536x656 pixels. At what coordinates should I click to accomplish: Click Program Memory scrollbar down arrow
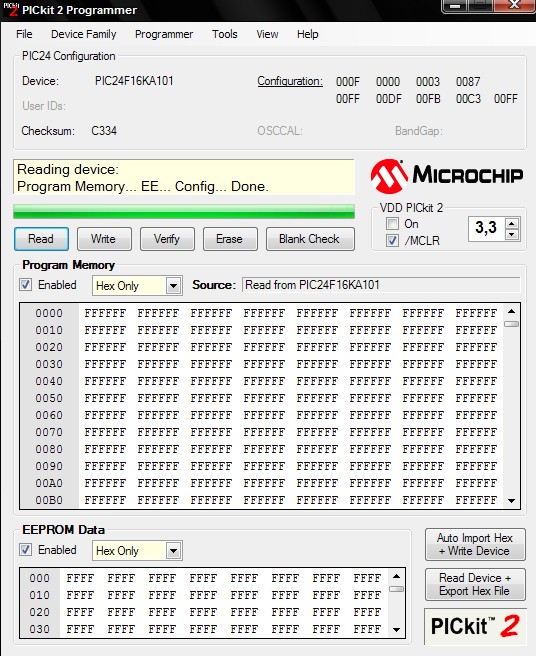pyautogui.click(x=512, y=501)
